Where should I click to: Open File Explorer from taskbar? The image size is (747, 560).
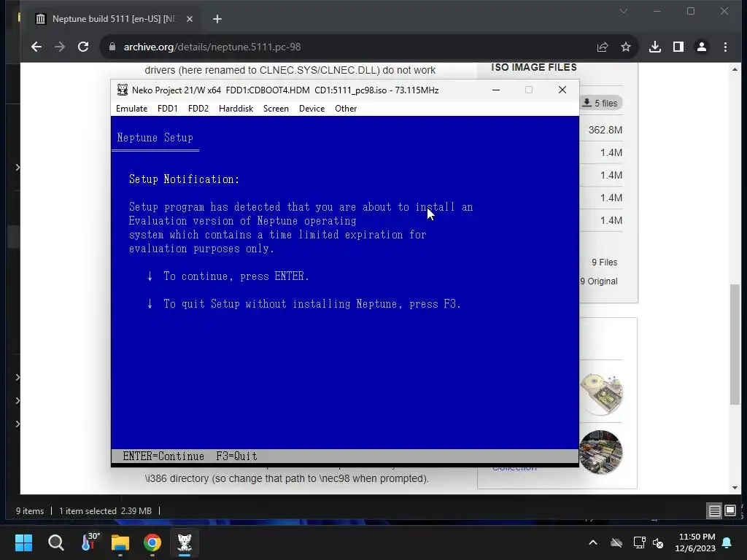(x=120, y=542)
